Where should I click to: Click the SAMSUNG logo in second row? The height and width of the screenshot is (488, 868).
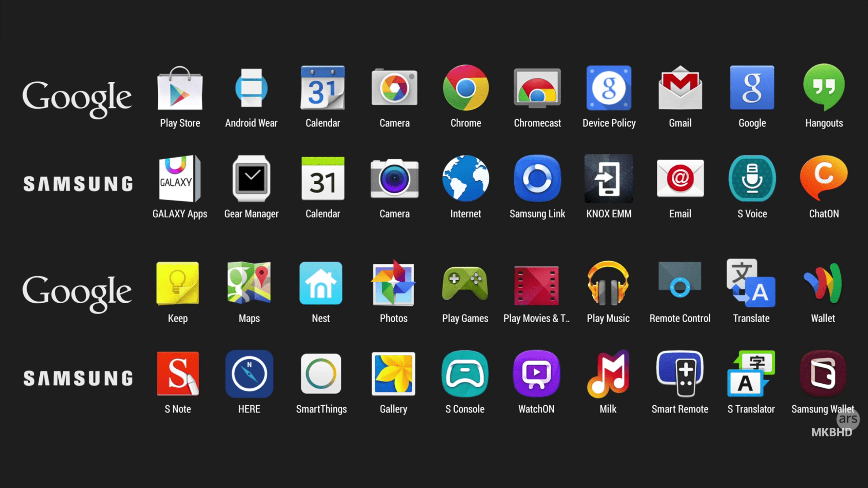click(x=78, y=184)
